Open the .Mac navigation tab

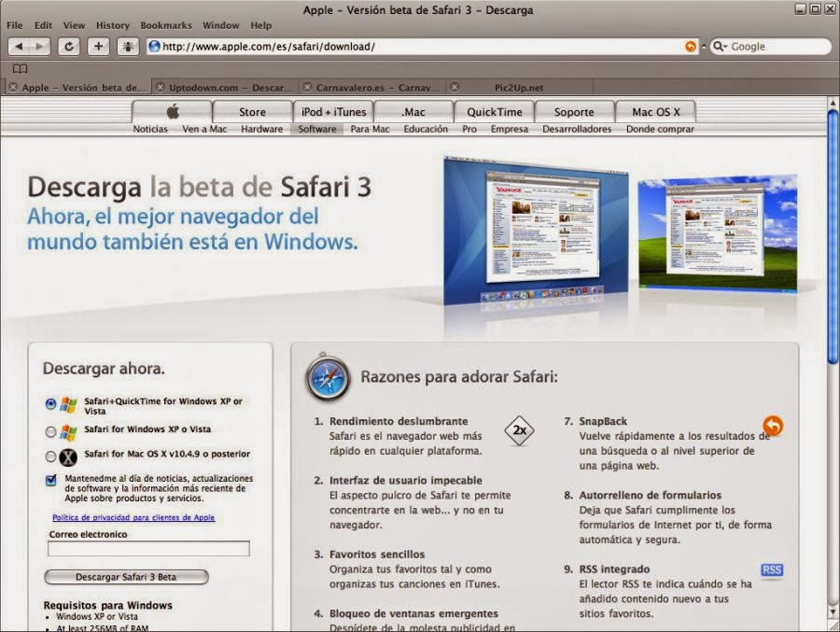[x=413, y=111]
